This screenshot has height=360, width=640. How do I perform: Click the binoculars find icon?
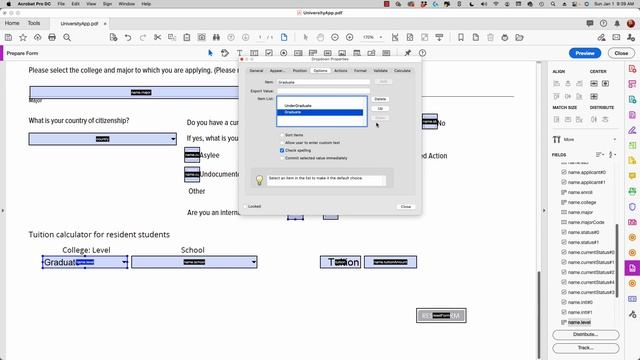(216, 38)
